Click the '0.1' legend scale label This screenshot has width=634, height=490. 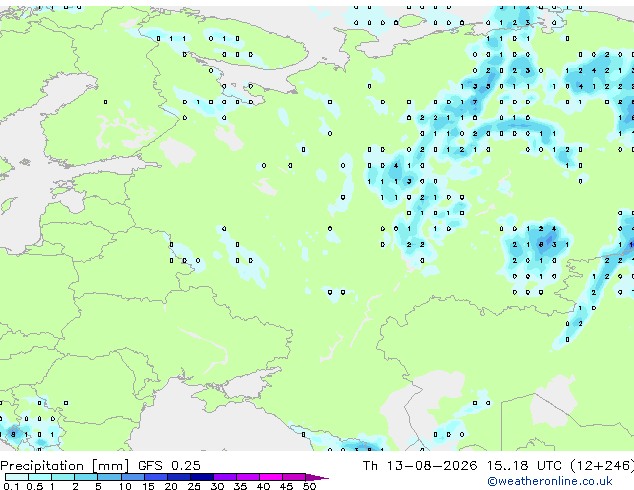click(11, 486)
